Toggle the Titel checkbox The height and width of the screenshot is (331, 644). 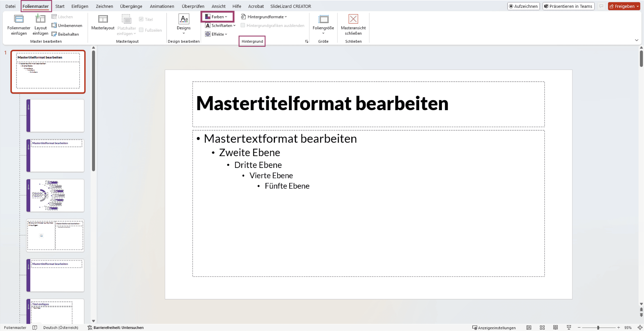click(x=141, y=19)
